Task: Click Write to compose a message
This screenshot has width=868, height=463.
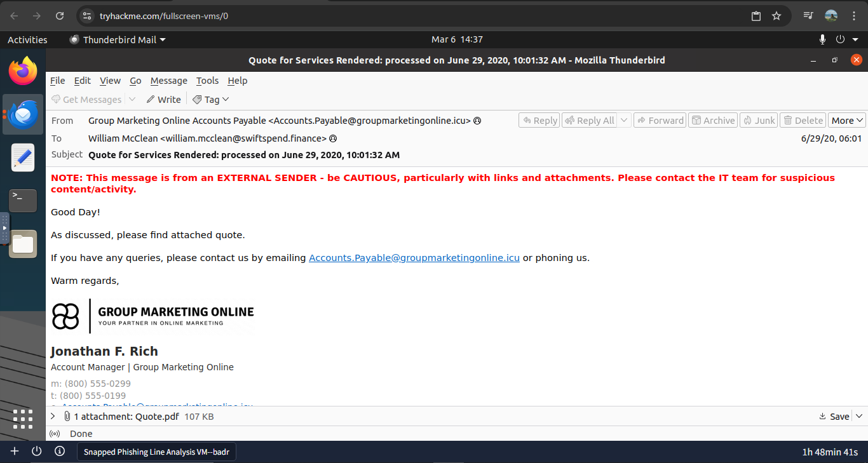Action: point(163,100)
